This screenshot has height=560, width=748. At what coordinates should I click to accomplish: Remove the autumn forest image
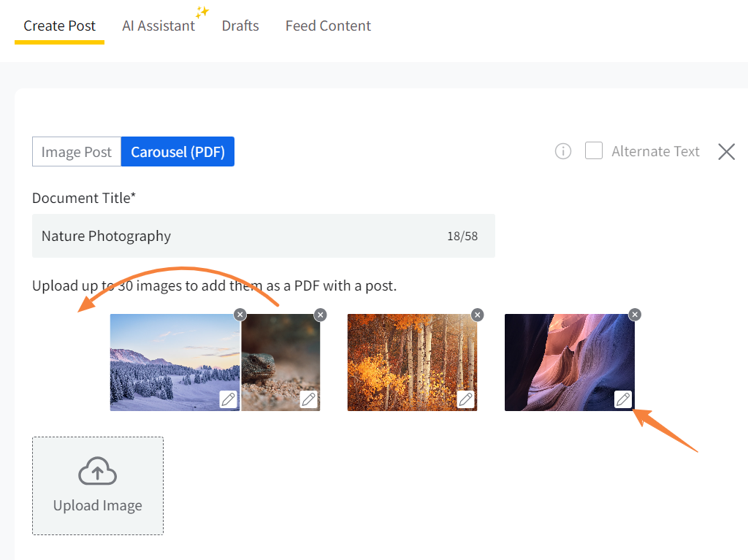pyautogui.click(x=478, y=315)
